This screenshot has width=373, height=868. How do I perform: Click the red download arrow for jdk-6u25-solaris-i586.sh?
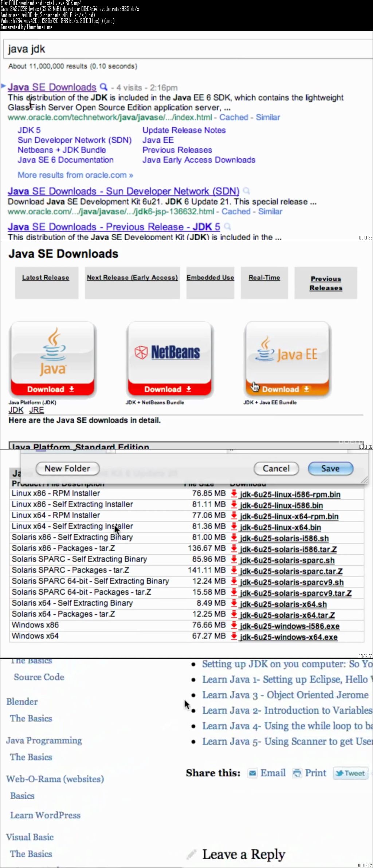pos(234,538)
